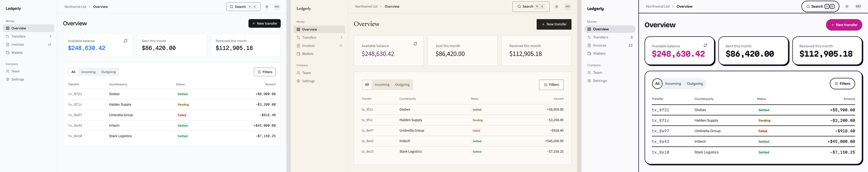Open Settings gear in right bold-theme sidebar
Image resolution: width=868 pixels, height=172 pixels.
pos(589,81)
